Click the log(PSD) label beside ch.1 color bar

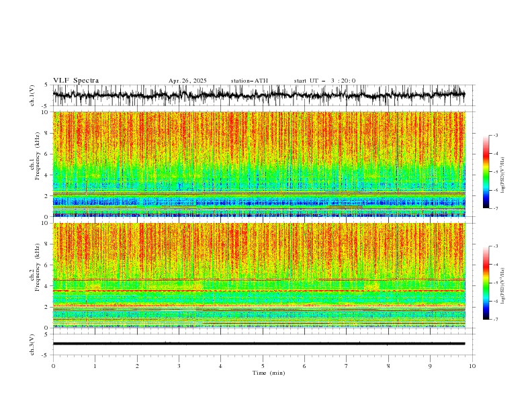[x=503, y=175]
